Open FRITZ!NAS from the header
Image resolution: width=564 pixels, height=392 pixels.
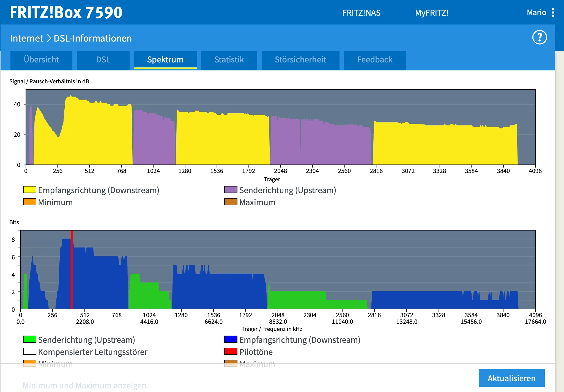coord(361,13)
